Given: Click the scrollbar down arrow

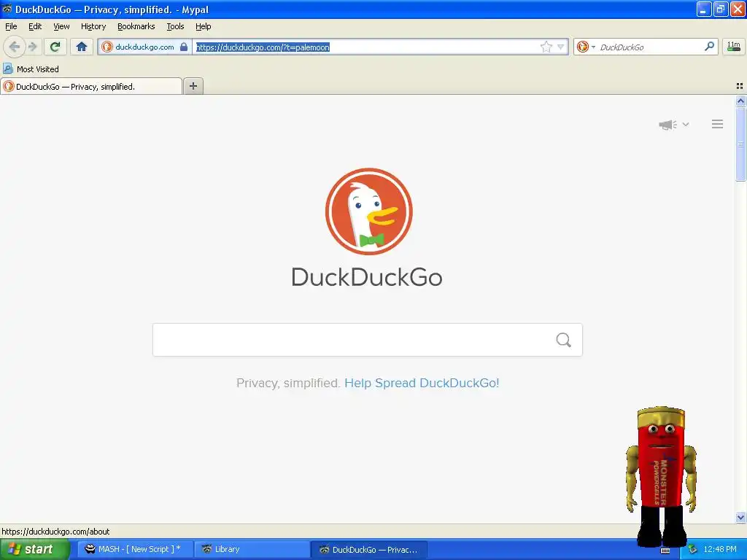Looking at the screenshot, I should pos(740,517).
